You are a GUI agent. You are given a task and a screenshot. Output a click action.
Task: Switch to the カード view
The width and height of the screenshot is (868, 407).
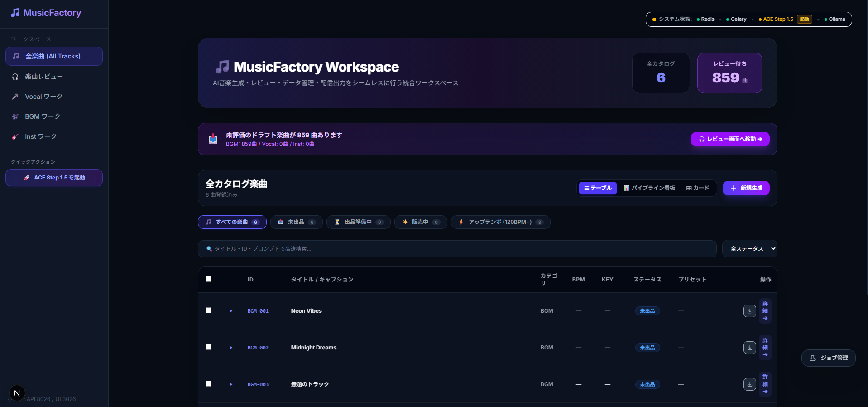click(698, 188)
